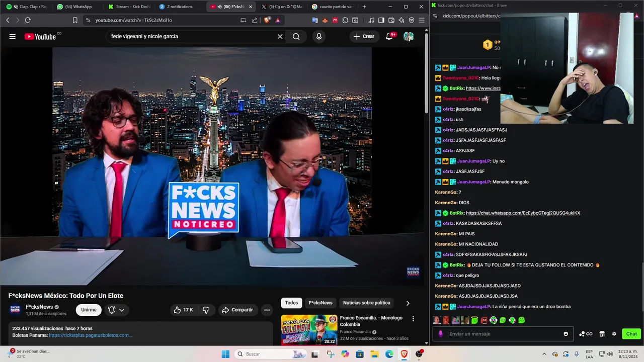Open emoji picker in Kick chat input
This screenshot has height=362, width=644.
tap(566, 334)
